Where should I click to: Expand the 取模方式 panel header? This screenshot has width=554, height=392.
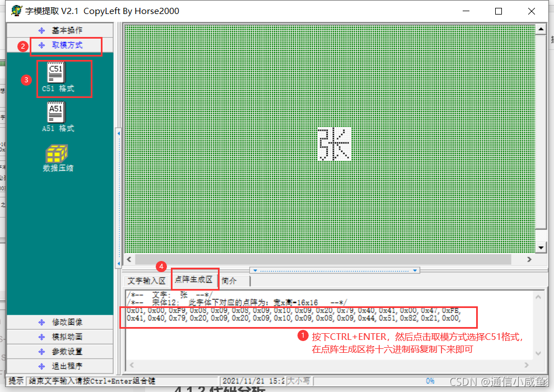point(60,45)
